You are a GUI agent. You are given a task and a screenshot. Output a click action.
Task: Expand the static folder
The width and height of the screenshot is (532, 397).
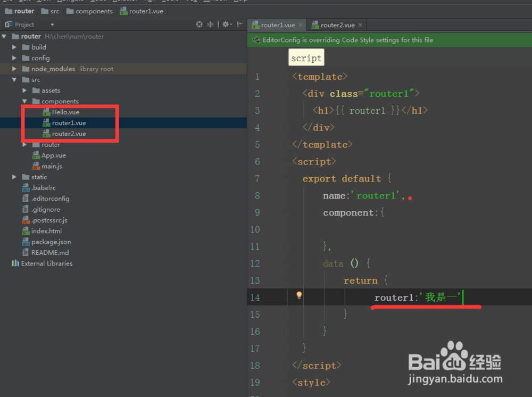click(x=14, y=177)
